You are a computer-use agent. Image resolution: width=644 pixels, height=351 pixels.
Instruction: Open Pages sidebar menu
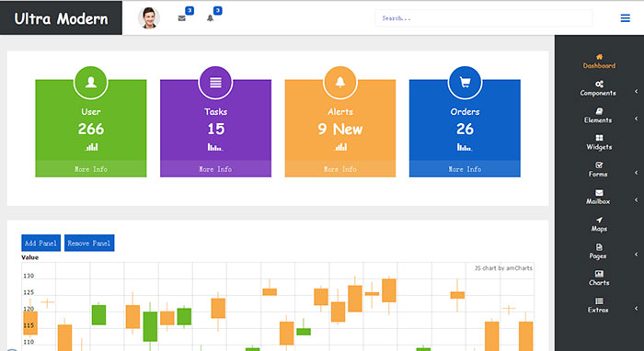[598, 252]
